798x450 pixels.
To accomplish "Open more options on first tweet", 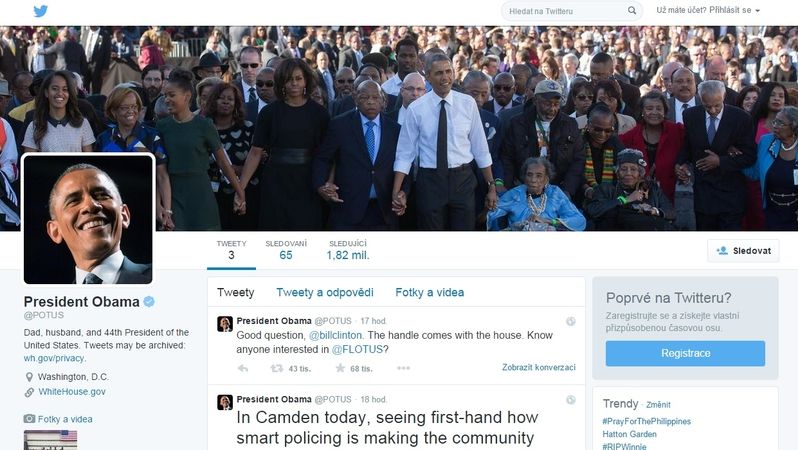I will pos(403,368).
